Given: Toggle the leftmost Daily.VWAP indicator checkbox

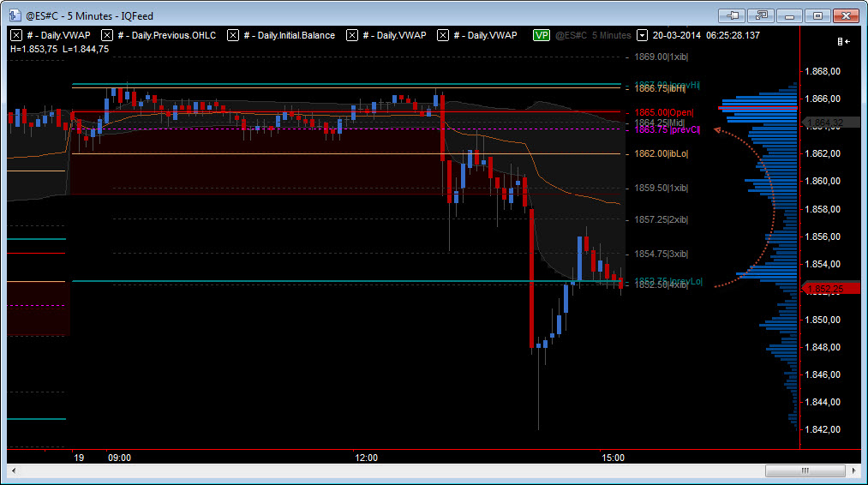Looking at the screenshot, I should coord(16,35).
